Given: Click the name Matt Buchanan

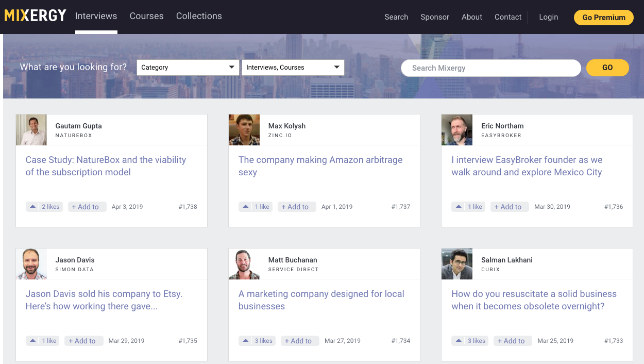Looking at the screenshot, I should pos(293,260).
